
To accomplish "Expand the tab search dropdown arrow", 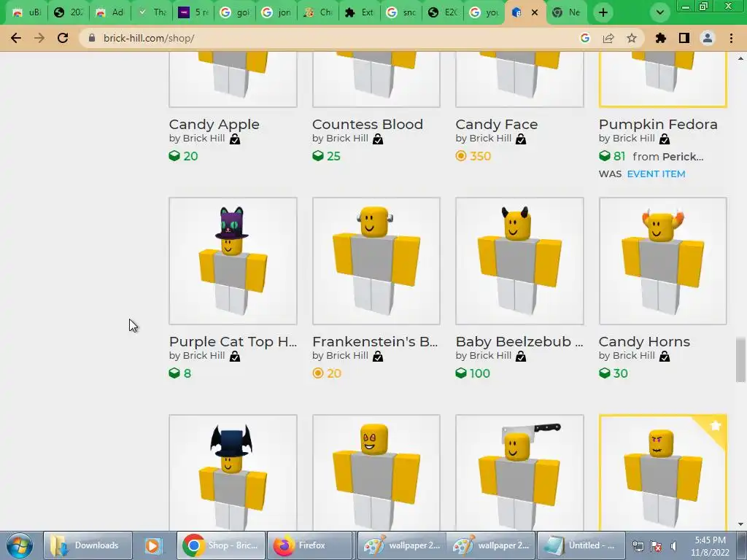I will (659, 12).
